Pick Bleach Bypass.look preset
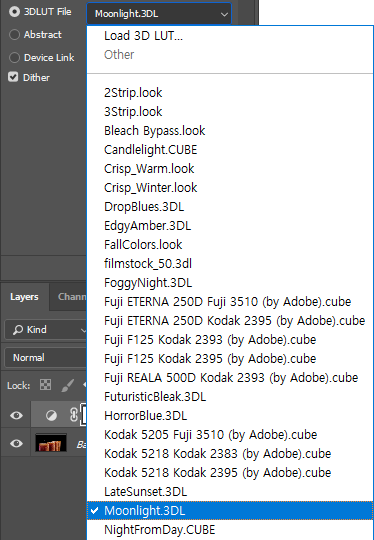The image size is (374, 540). point(230,131)
